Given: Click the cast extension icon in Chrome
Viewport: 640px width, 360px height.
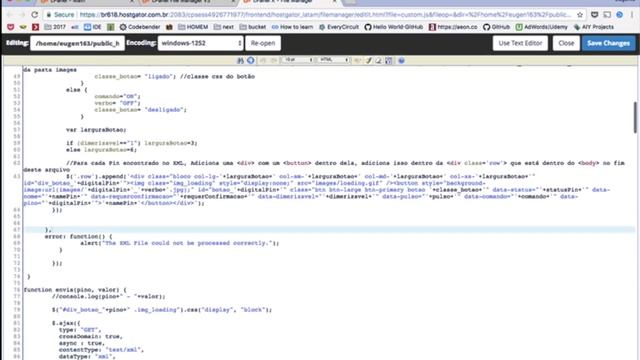Looking at the screenshot, I should pos(607,15).
